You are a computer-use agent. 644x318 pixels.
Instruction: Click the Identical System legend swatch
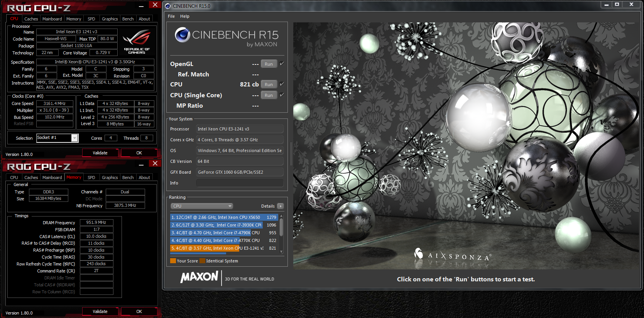click(202, 261)
